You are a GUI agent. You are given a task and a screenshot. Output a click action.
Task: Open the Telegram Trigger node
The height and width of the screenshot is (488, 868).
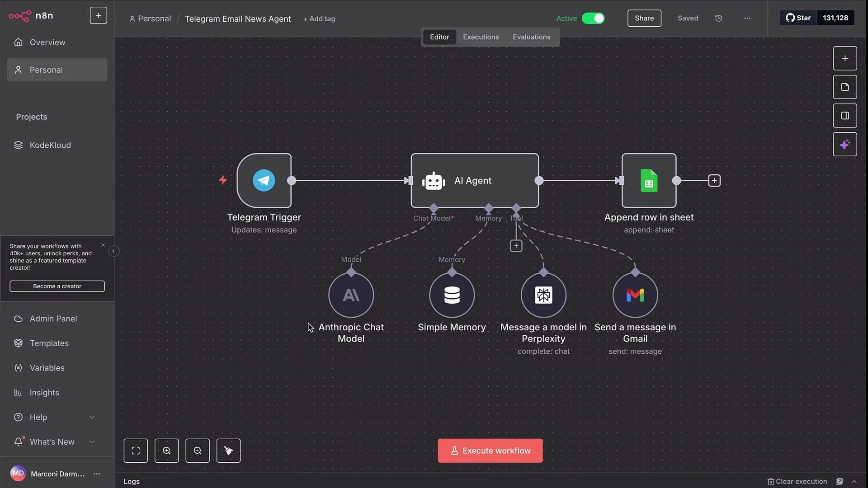click(264, 181)
